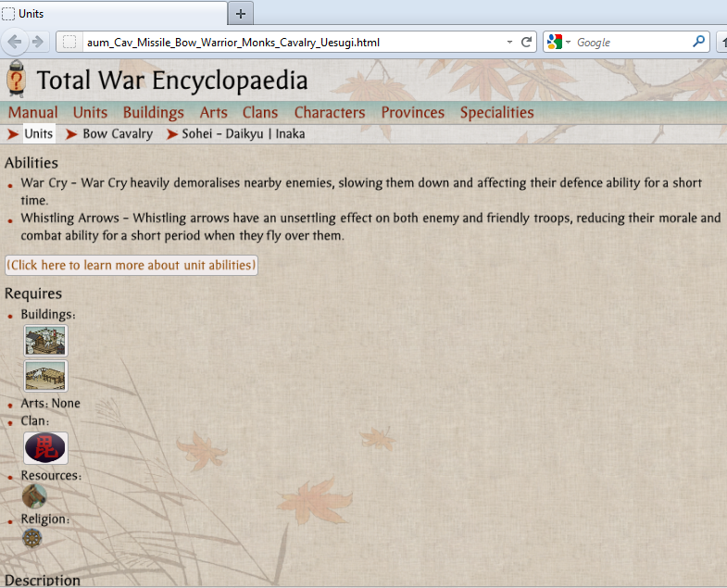Screen dimensions: 727x588
Task: Click the Description heading
Action: pyautogui.click(x=43, y=580)
